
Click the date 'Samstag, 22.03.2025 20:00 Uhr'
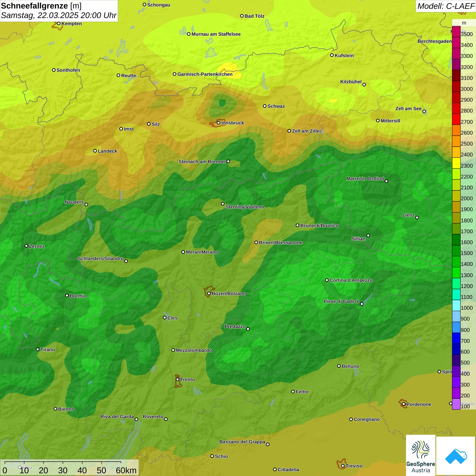tap(59, 15)
